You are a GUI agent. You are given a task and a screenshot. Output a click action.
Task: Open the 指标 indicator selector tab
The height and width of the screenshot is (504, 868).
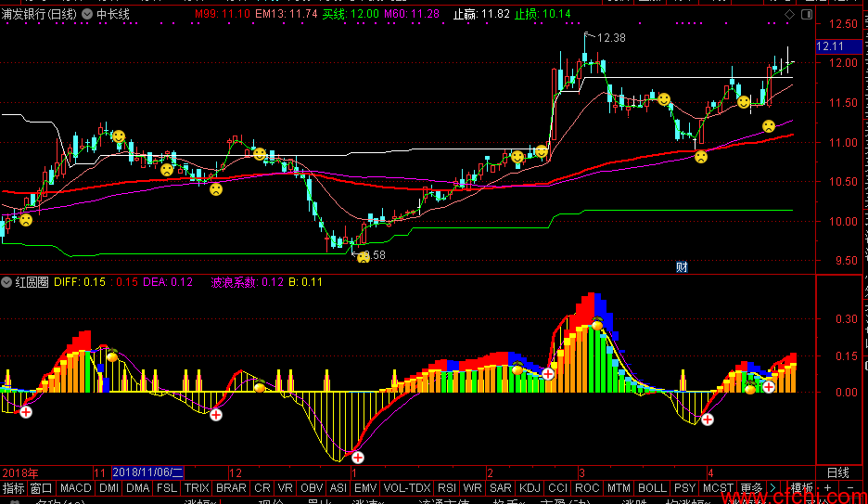tap(13, 488)
